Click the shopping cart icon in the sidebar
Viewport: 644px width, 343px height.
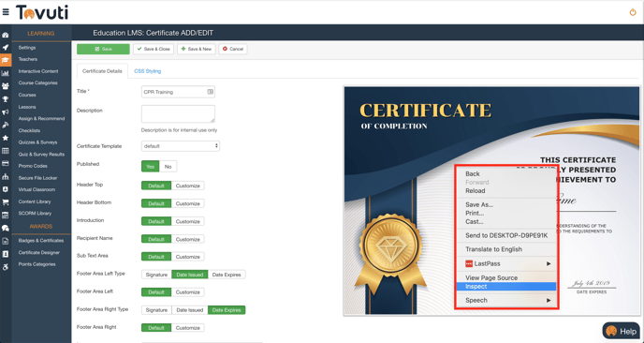pyautogui.click(x=6, y=201)
